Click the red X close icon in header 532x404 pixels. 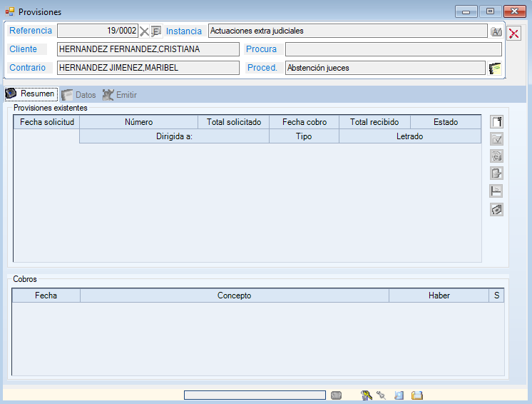coord(513,33)
